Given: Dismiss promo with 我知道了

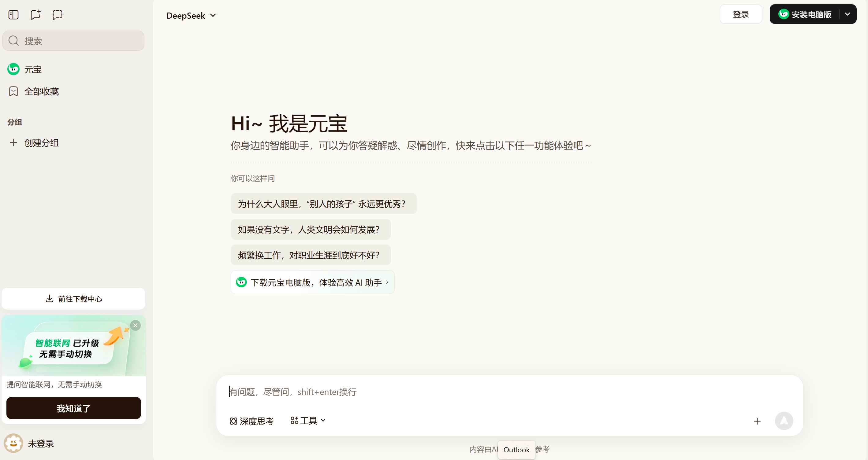Looking at the screenshot, I should pyautogui.click(x=73, y=408).
